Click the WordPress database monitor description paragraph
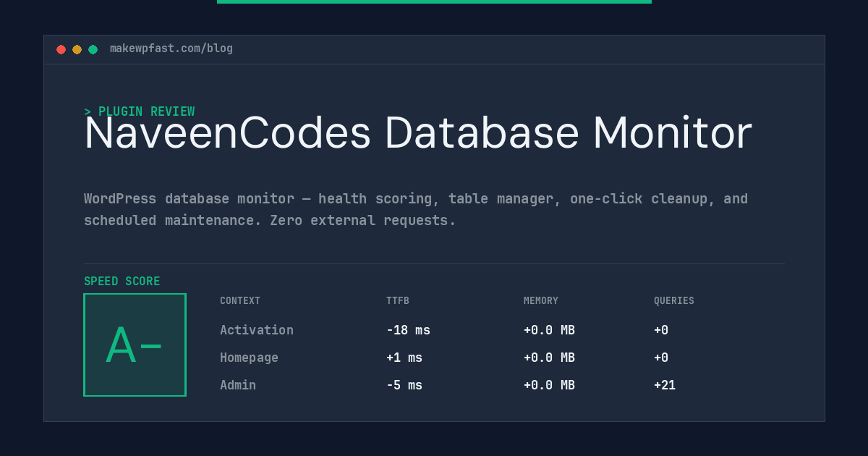The height and width of the screenshot is (456, 868). coord(416,209)
